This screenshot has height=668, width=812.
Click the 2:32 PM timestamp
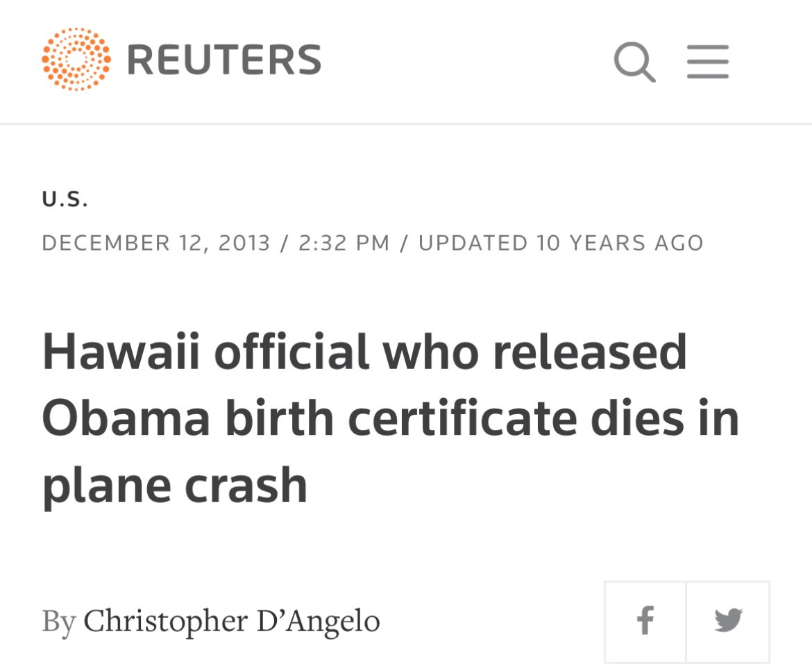pos(344,243)
